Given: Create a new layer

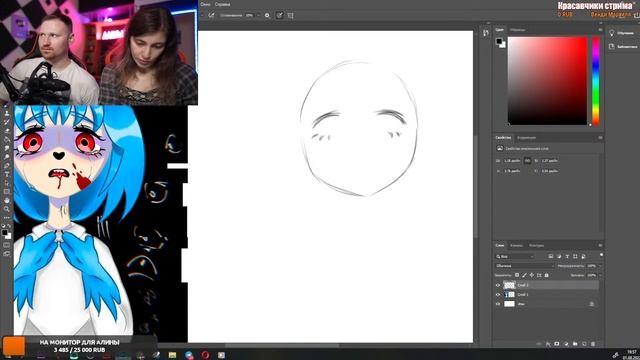Looking at the screenshot, I should pos(584,344).
